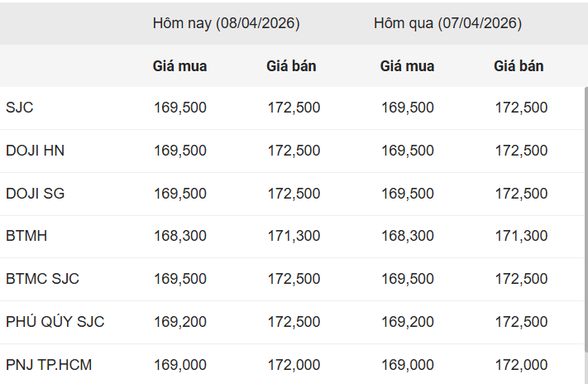
Task: Click yesterday's "Giá mua" column header
Action: 407,66
